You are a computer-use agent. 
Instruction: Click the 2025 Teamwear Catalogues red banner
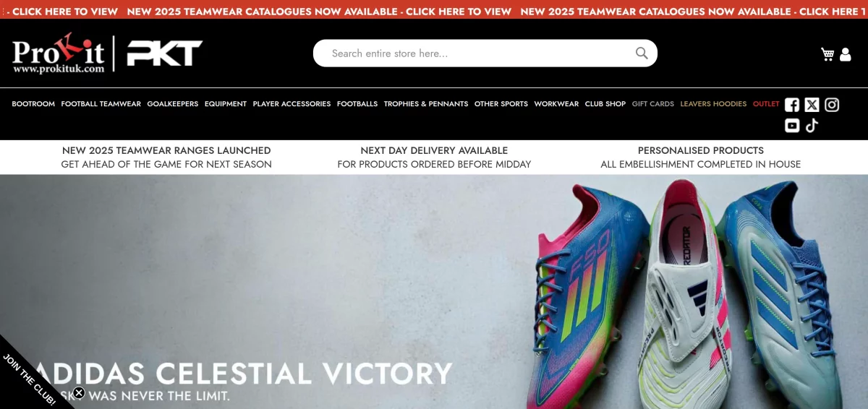point(434,12)
